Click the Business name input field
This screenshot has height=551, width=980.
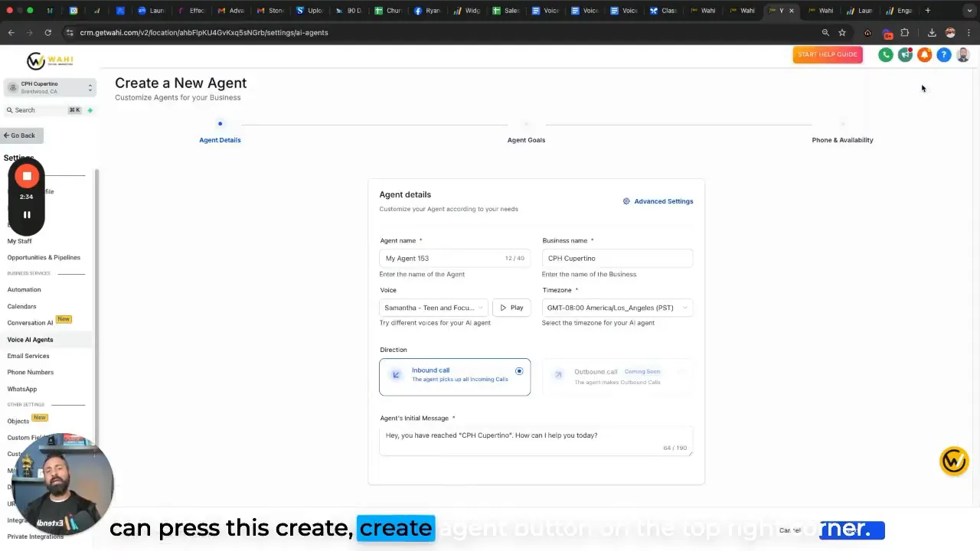coord(617,258)
